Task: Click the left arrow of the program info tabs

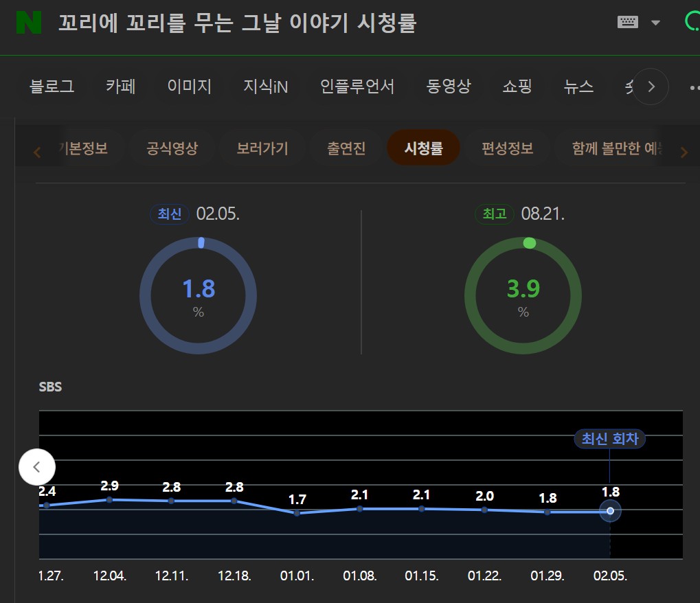Action: (x=38, y=152)
